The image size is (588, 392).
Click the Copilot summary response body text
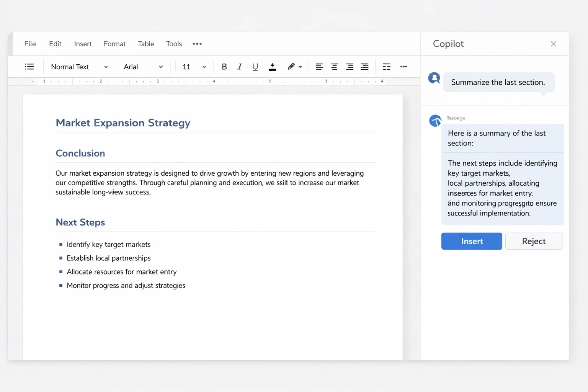(502, 188)
